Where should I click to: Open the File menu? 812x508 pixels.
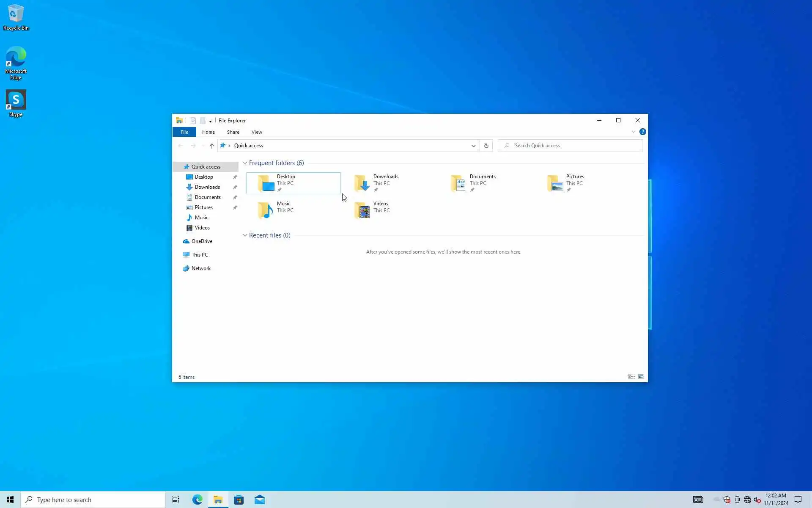(x=184, y=132)
